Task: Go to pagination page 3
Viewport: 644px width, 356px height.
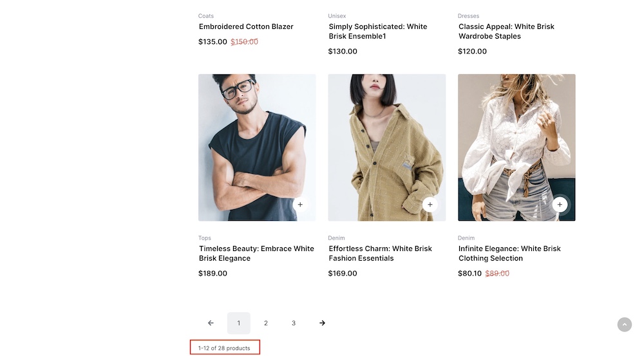Action: click(x=294, y=323)
